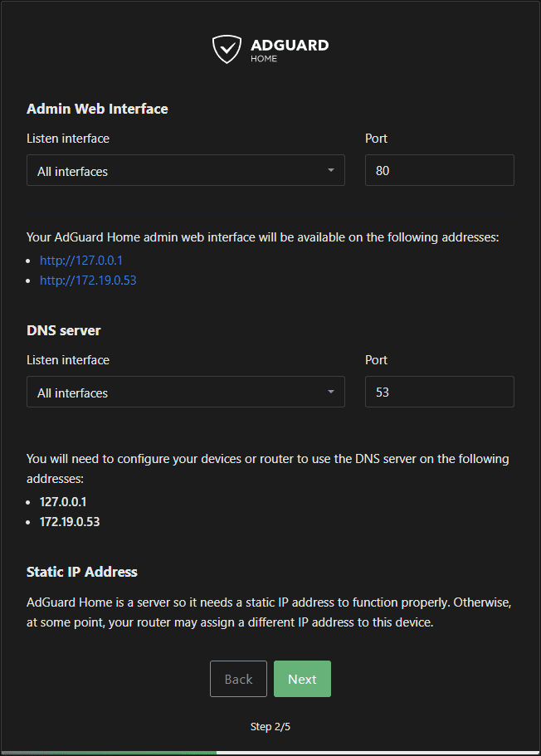Image resolution: width=541 pixels, height=756 pixels.
Task: Open the http://127.0.0.1 admin link
Action: pyautogui.click(x=81, y=260)
